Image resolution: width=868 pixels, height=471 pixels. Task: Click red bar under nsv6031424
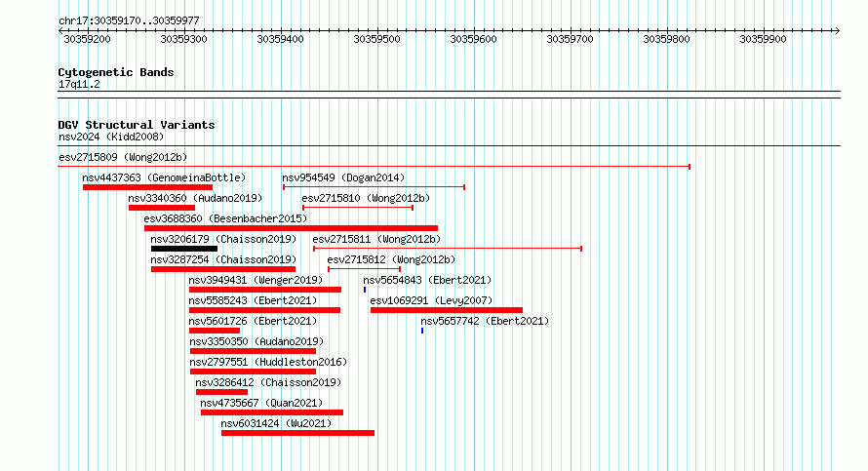[297, 433]
